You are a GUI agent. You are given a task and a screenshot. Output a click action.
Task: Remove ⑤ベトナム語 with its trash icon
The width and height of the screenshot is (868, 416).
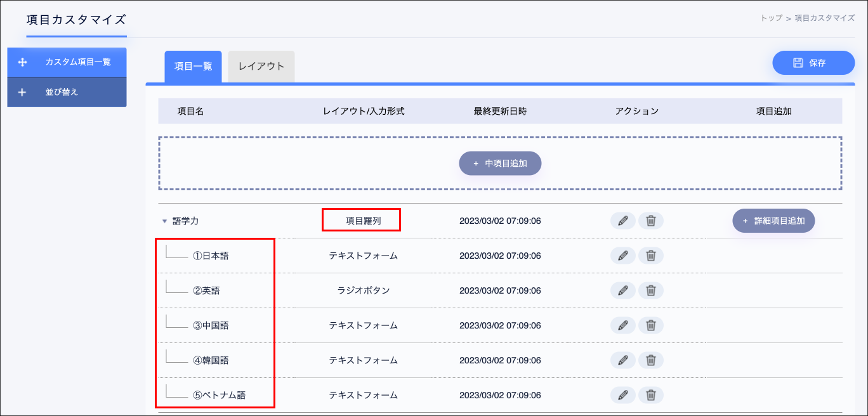[x=650, y=395]
